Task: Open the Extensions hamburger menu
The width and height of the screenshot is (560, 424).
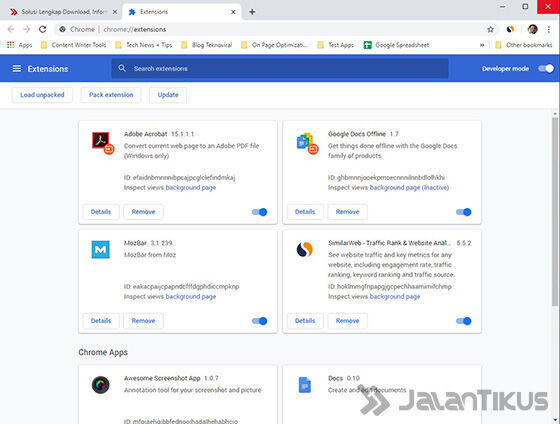Action: coord(16,68)
